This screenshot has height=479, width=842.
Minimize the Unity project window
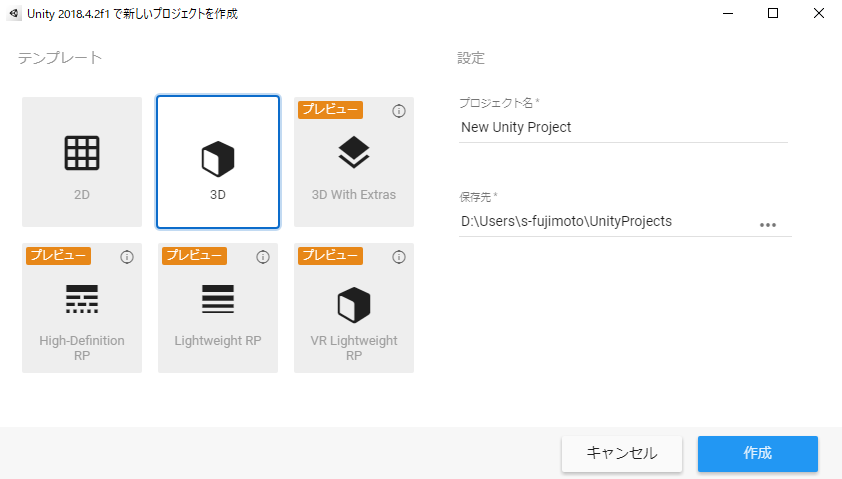(728, 13)
